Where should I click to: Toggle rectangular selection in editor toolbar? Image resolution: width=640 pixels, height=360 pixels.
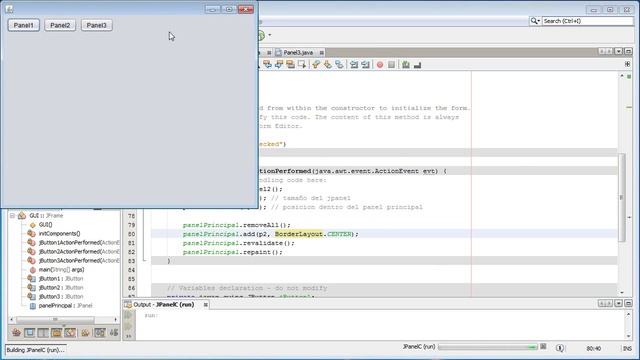coord(302,64)
